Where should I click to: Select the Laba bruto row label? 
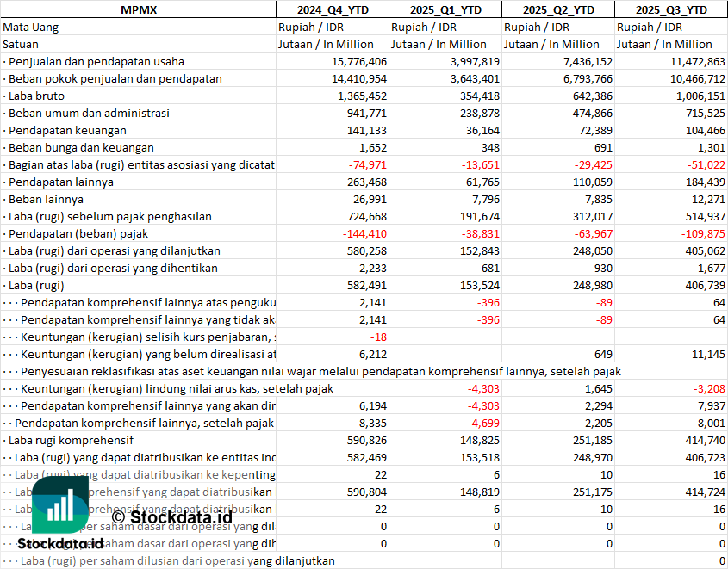pos(36,96)
